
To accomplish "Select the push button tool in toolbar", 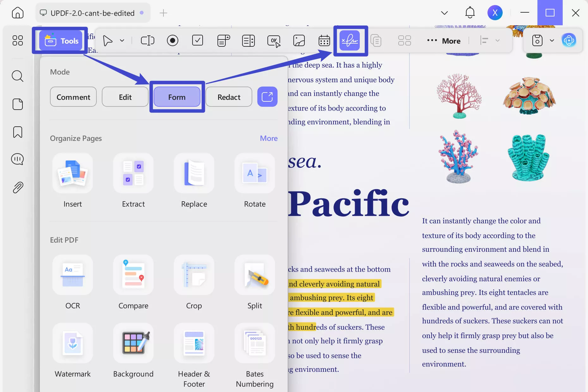I will click(274, 40).
